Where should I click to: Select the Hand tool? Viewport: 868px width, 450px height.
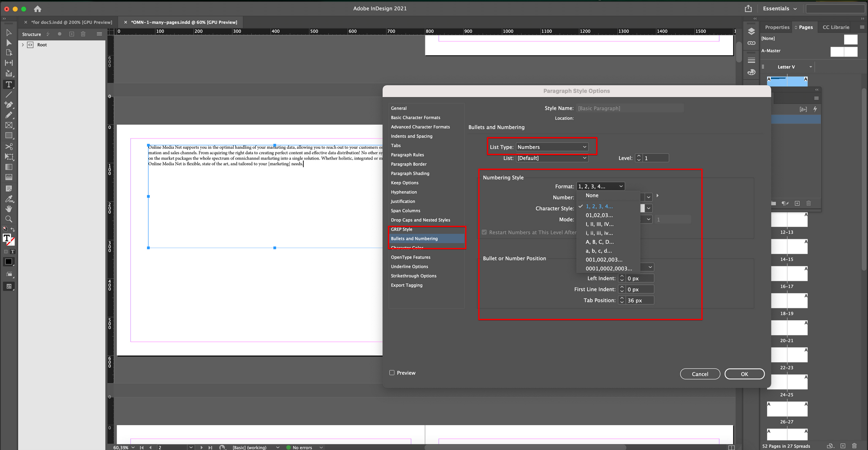(9, 209)
